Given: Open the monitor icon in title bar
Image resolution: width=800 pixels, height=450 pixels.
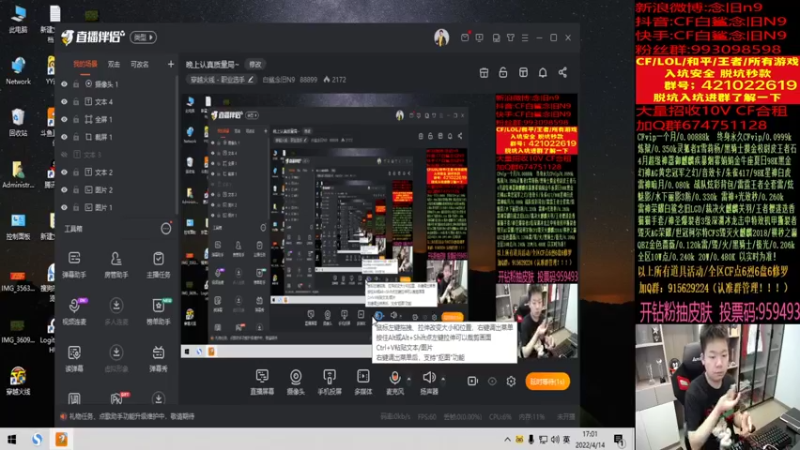Looking at the screenshot, I should click(x=480, y=38).
